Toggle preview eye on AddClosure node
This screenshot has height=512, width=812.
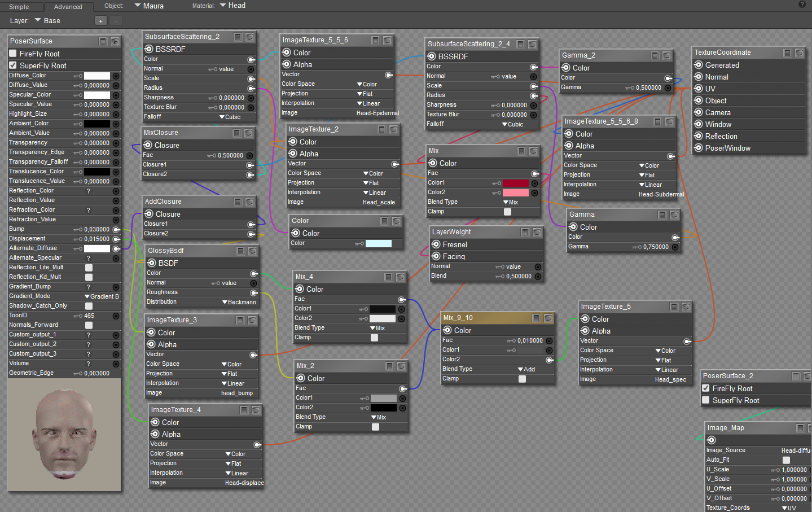(x=249, y=202)
